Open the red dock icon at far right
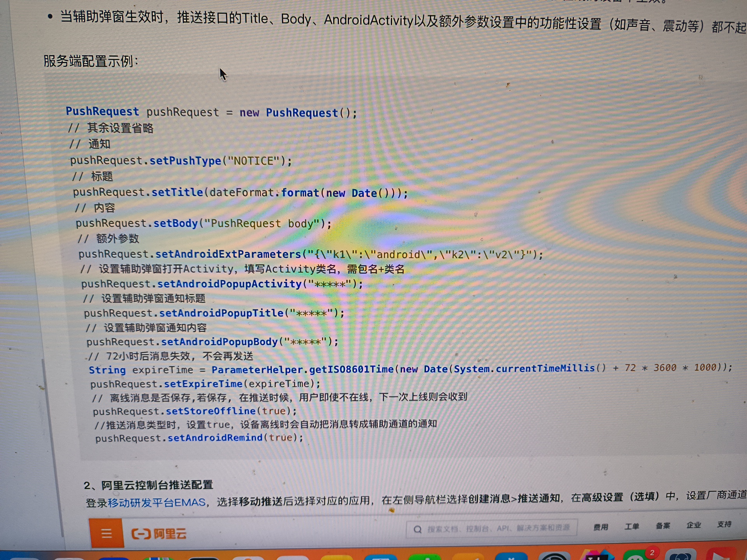 (x=722, y=555)
